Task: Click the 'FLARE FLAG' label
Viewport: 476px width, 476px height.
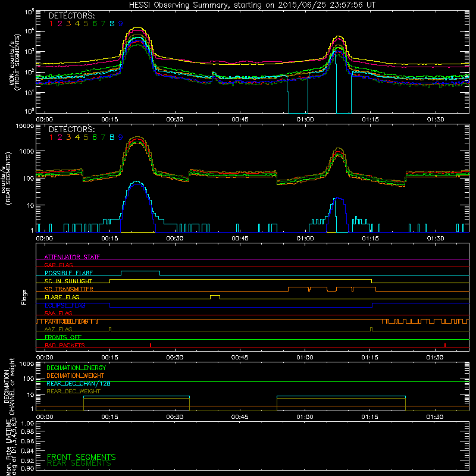Action: tap(62, 297)
